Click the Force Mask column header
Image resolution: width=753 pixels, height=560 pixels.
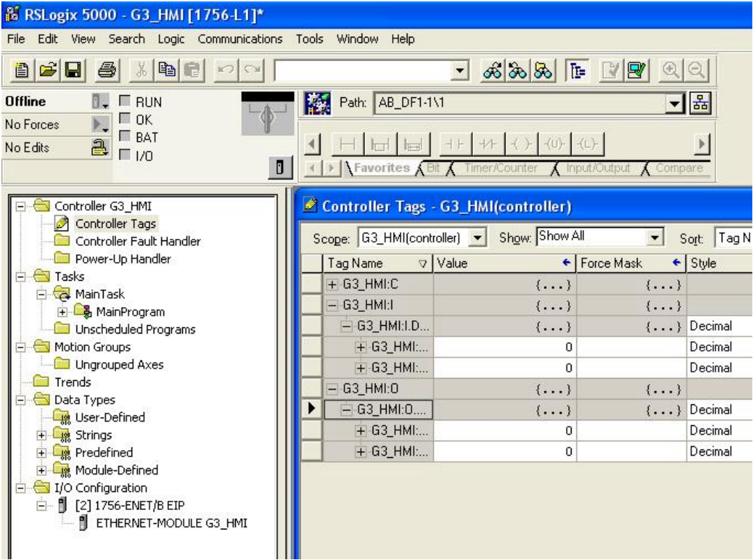tap(631, 263)
